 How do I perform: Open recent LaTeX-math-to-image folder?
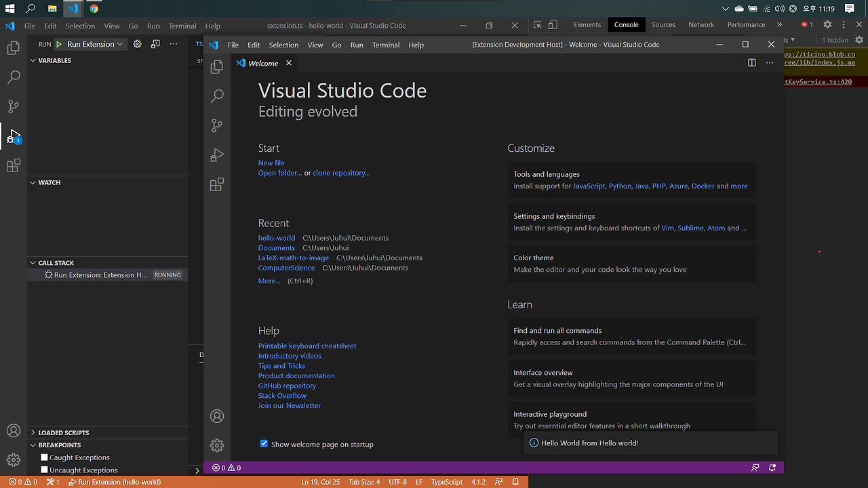tap(294, 258)
